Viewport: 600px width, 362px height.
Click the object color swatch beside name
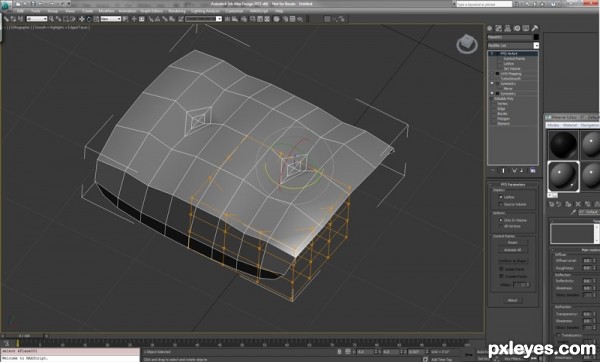point(536,37)
